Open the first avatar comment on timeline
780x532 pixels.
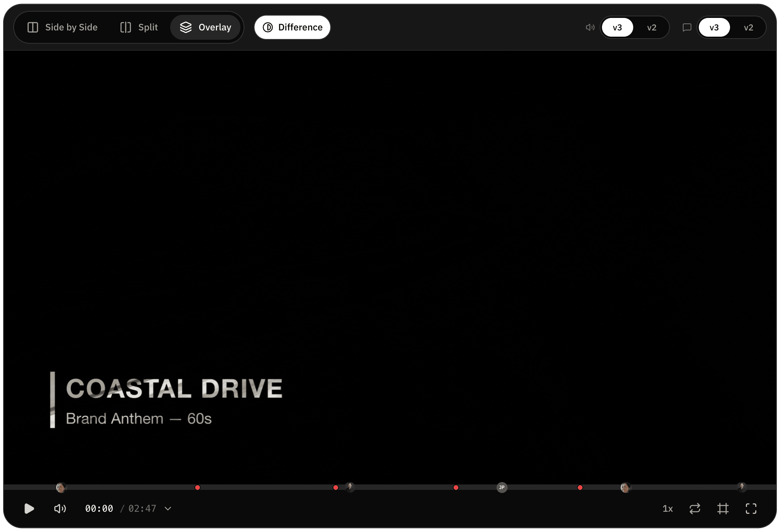coord(61,488)
